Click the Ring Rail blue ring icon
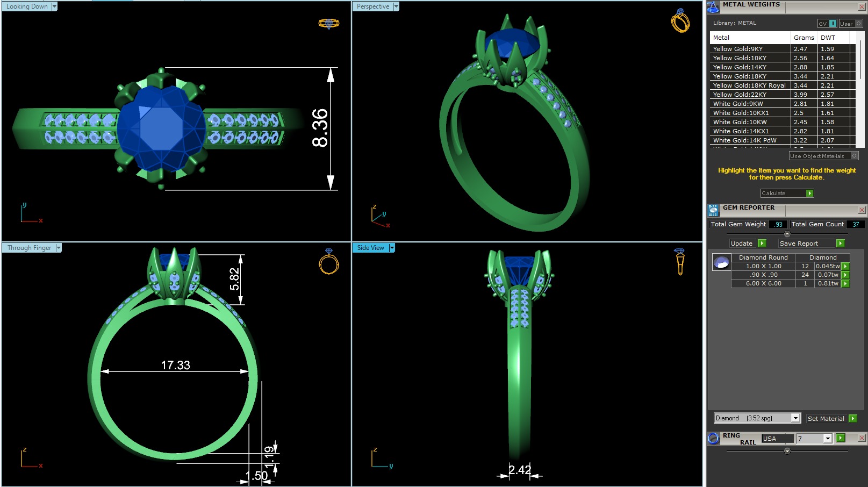868x487 pixels. point(713,439)
